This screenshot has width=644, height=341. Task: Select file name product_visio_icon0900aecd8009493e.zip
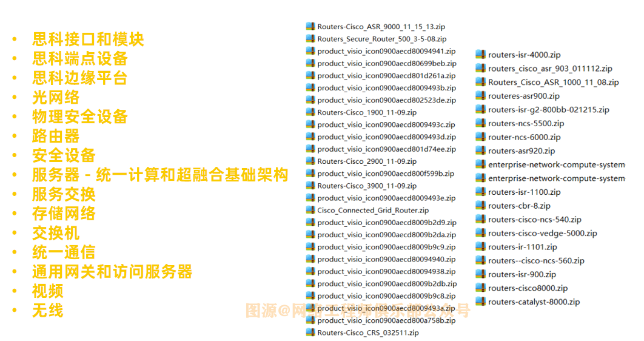tap(386, 198)
